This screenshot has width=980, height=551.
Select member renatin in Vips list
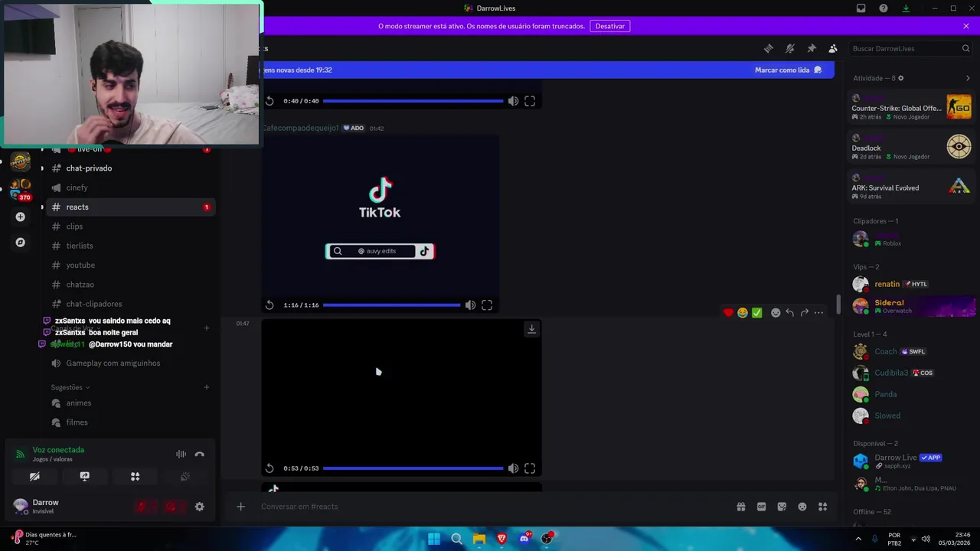click(x=911, y=284)
